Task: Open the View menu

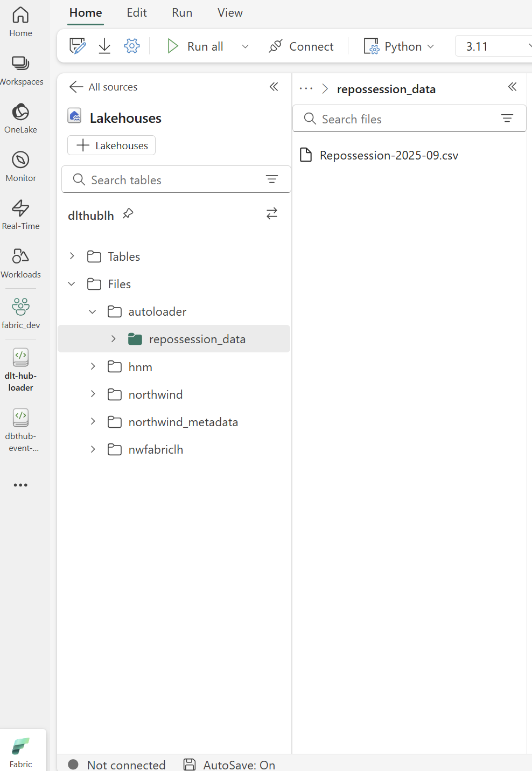Action: click(229, 12)
